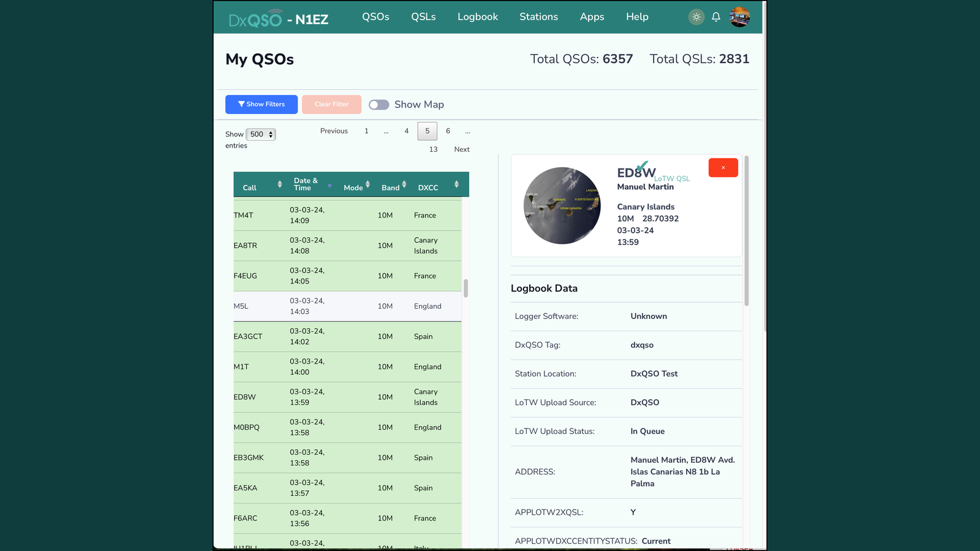Select the ED8W QSO row
The image size is (980, 551).
[x=347, y=397]
